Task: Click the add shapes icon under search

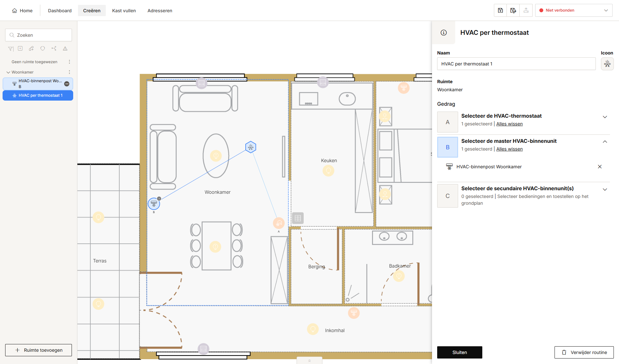Action: pyautogui.click(x=31, y=48)
